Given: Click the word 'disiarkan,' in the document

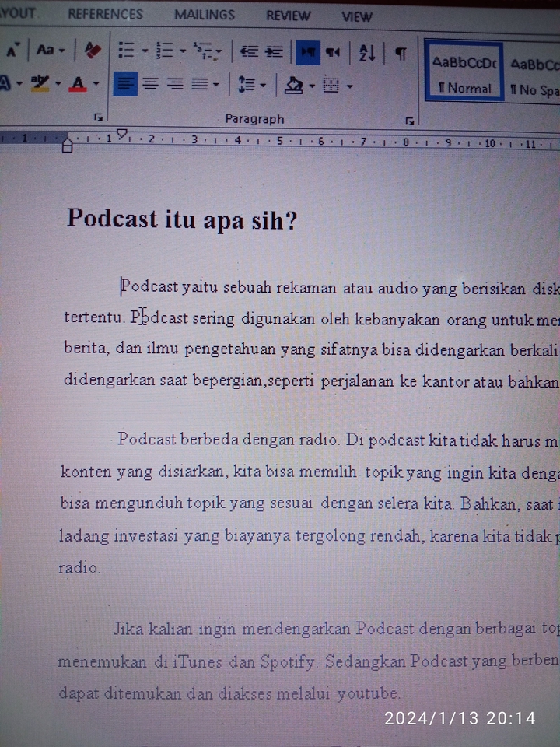Looking at the screenshot, I should tap(193, 472).
